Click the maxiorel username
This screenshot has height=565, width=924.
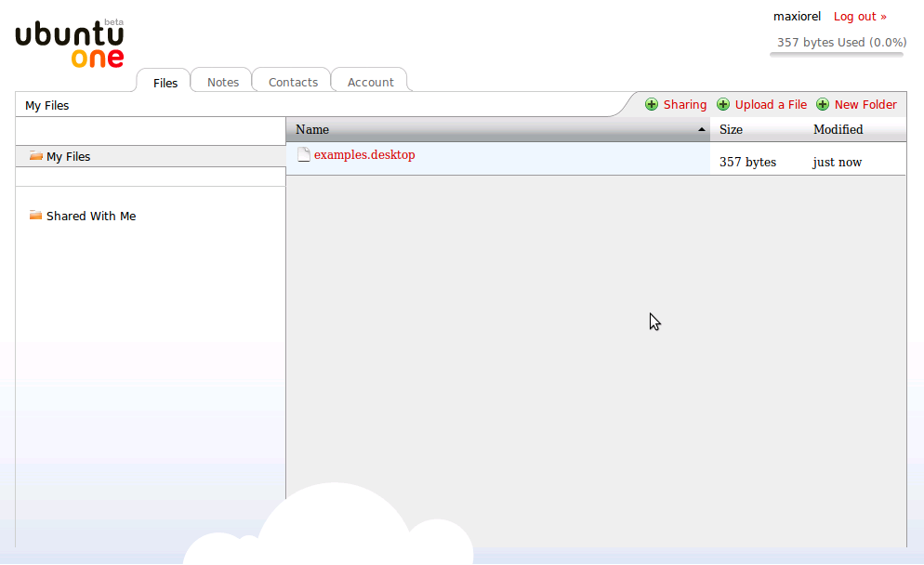[x=797, y=17]
